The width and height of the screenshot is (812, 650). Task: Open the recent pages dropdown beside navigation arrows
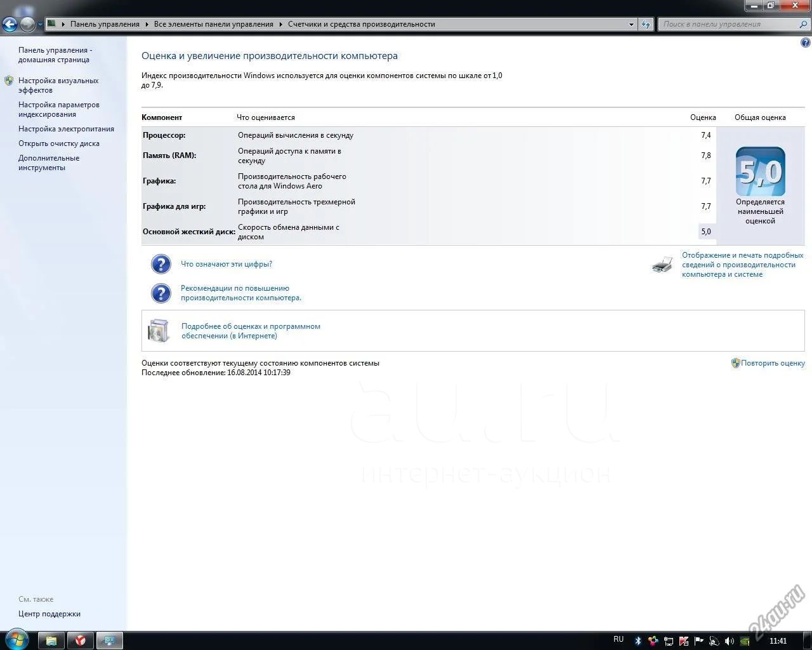coord(40,25)
